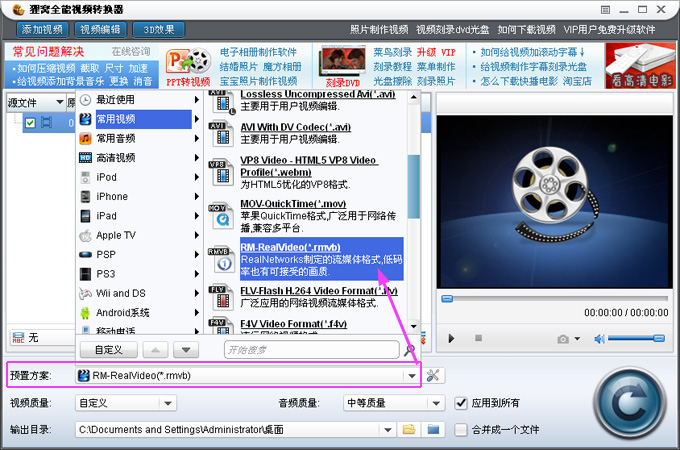
Task: Click the 开始搜索 search input field
Action: click(311, 349)
